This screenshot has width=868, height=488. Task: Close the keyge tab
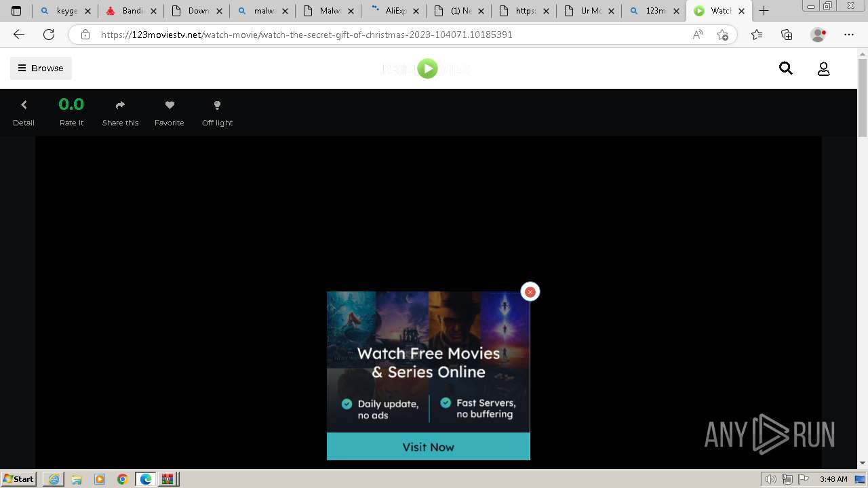pyautogui.click(x=87, y=11)
